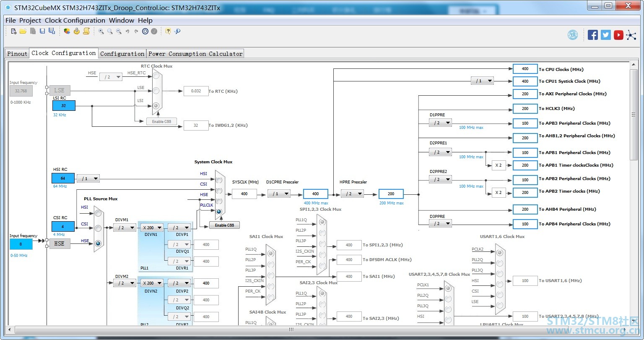Click the Redo arrow in toolbar
Screen dimensions: 644x340
click(136, 31)
